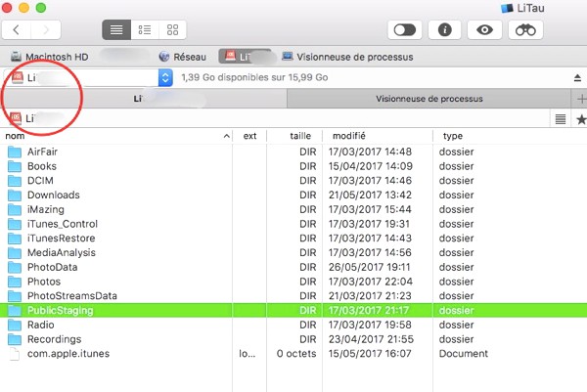Switch to the Visionneuse de processus tab
Image resolution: width=587 pixels, height=392 pixels.
tap(429, 99)
